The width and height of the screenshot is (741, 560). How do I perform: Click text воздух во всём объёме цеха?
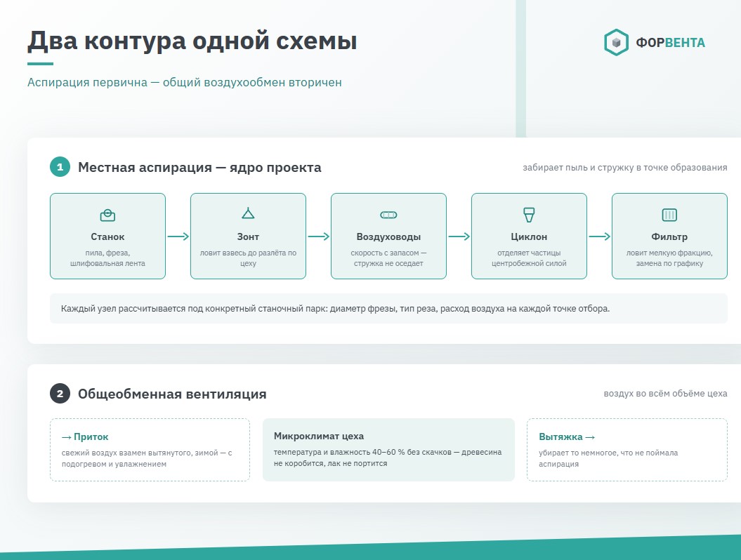665,393
